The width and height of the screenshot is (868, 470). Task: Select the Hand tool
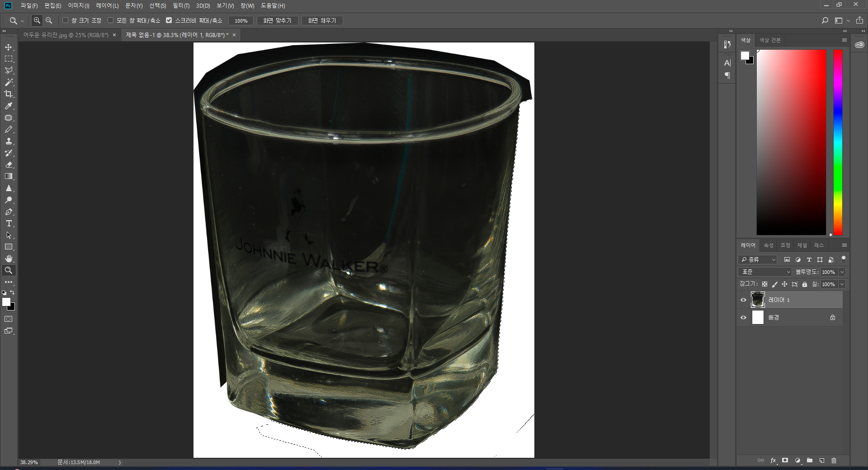(9, 259)
